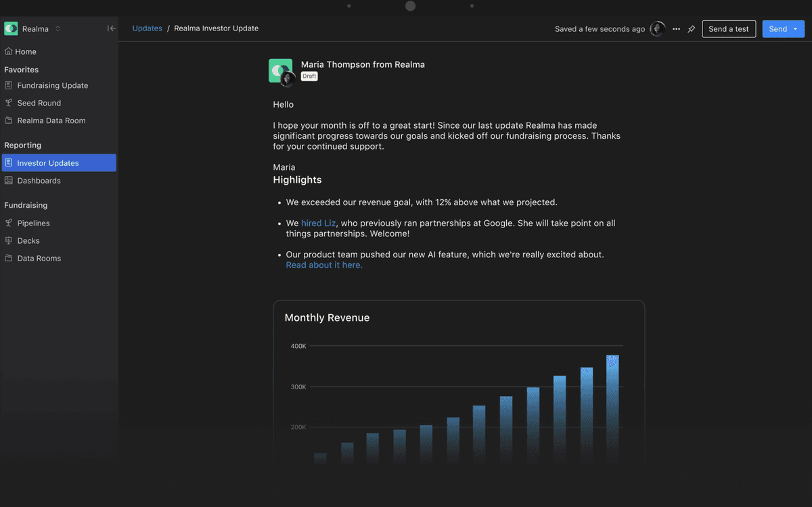Navigate to Updates via the breadcrumb

(148, 28)
